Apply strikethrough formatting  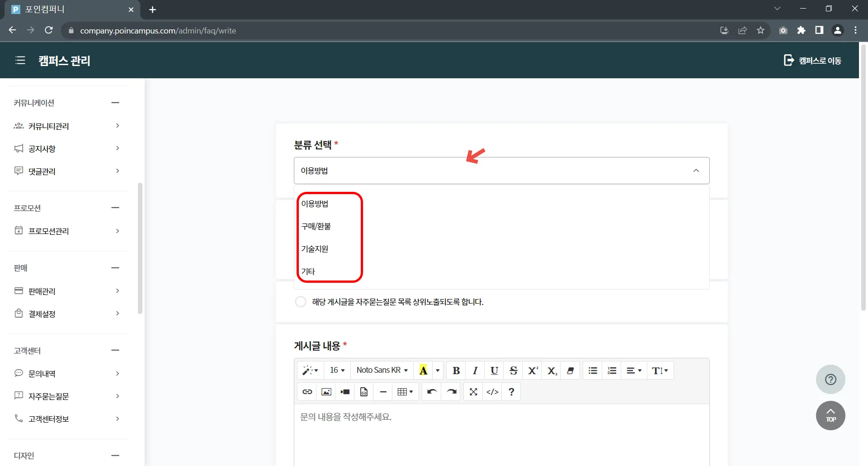[x=513, y=371]
